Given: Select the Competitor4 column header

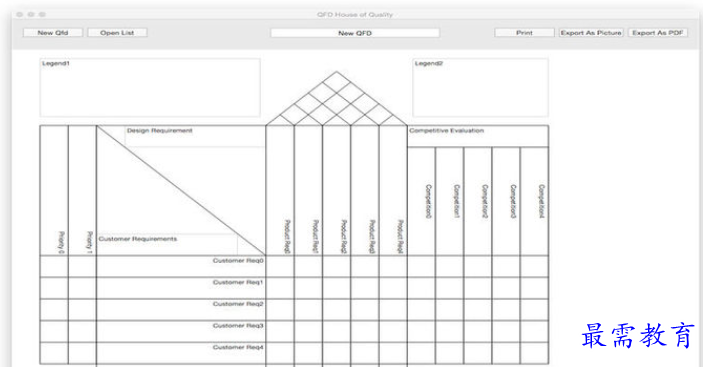Looking at the screenshot, I should (534, 201).
